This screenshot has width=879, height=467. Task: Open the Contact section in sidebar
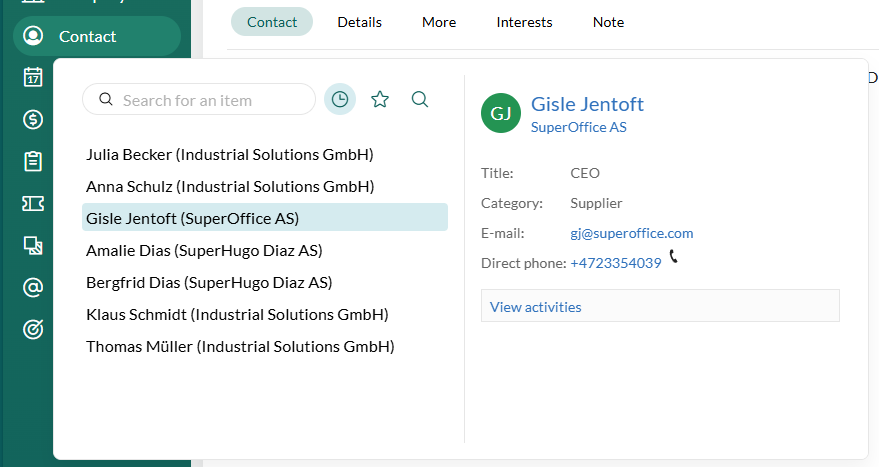96,36
